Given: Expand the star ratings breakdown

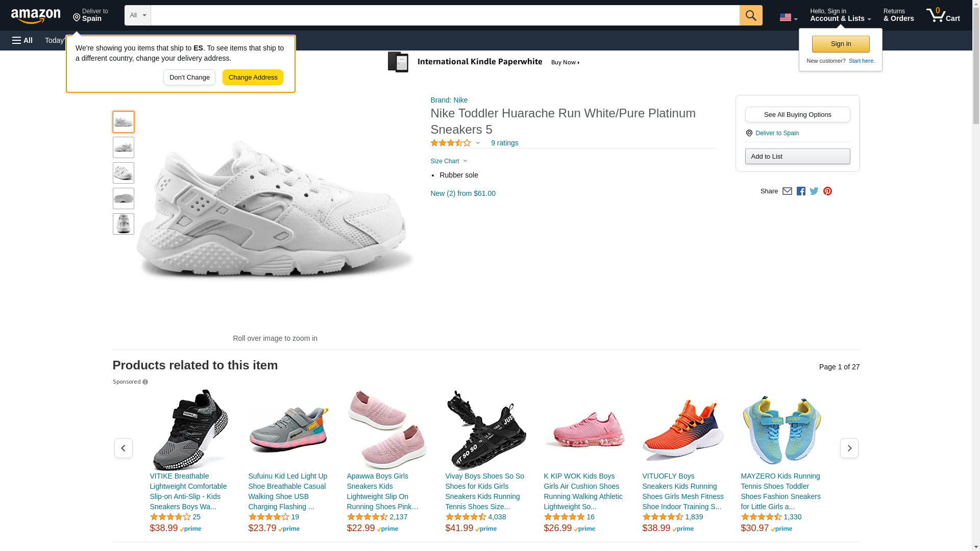Looking at the screenshot, I should [455, 143].
